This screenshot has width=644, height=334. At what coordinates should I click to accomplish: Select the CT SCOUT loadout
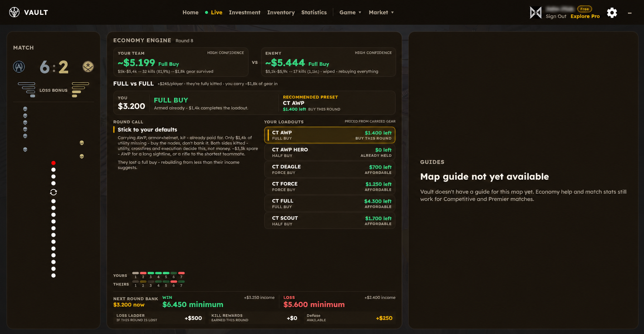(x=330, y=220)
